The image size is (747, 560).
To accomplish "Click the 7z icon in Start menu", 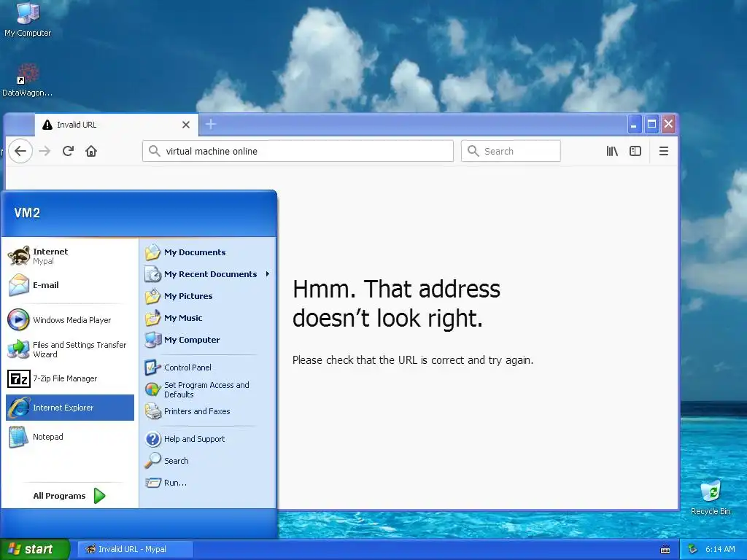I will (x=18, y=379).
